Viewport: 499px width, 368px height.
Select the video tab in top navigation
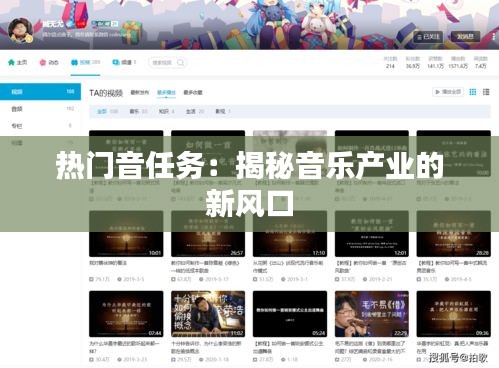[85, 62]
